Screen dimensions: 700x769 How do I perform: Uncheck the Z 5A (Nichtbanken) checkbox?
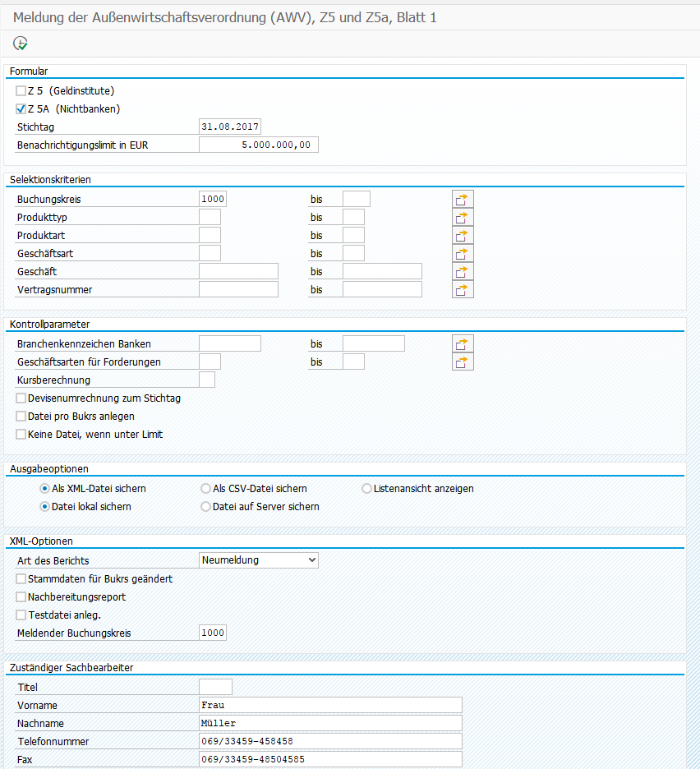(x=21, y=108)
